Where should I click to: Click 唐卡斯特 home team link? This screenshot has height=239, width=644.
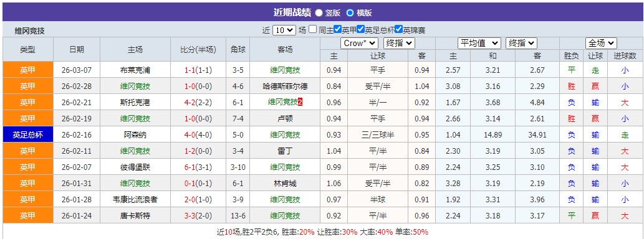point(135,215)
